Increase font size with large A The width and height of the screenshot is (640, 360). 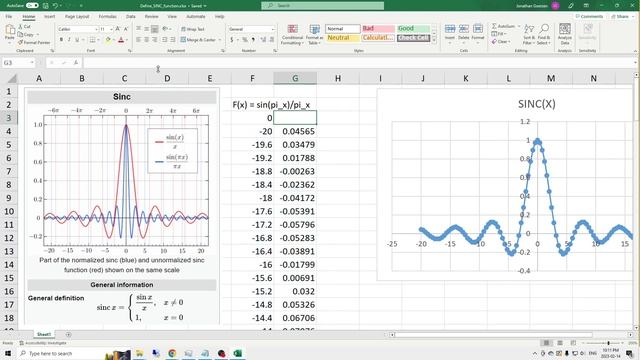pyautogui.click(x=118, y=29)
